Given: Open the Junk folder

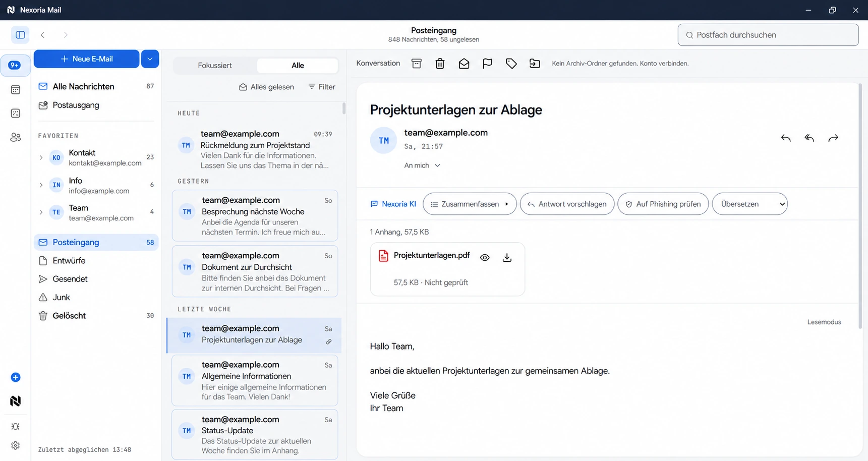Looking at the screenshot, I should [96, 298].
